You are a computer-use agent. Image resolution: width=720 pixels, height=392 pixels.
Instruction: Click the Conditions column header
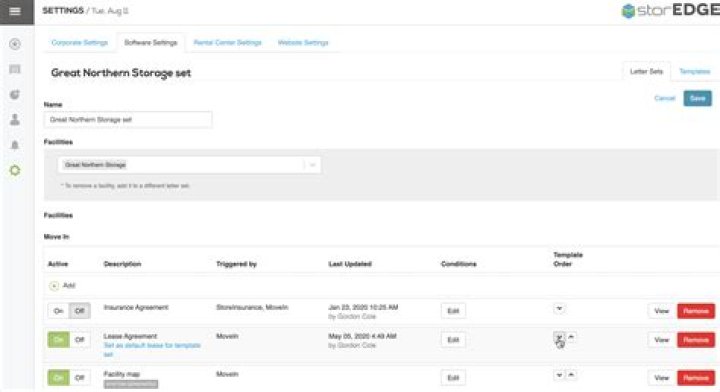pyautogui.click(x=459, y=264)
